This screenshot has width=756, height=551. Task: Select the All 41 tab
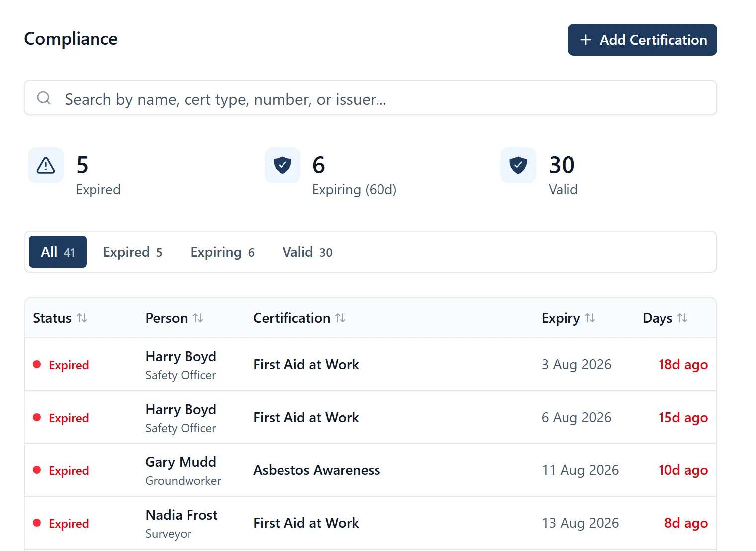click(58, 252)
